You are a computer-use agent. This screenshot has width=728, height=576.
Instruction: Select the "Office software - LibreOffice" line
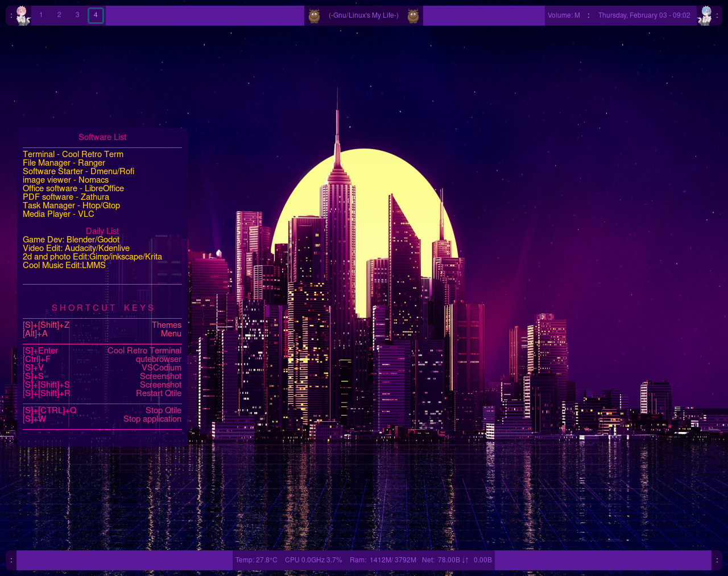[x=73, y=188]
